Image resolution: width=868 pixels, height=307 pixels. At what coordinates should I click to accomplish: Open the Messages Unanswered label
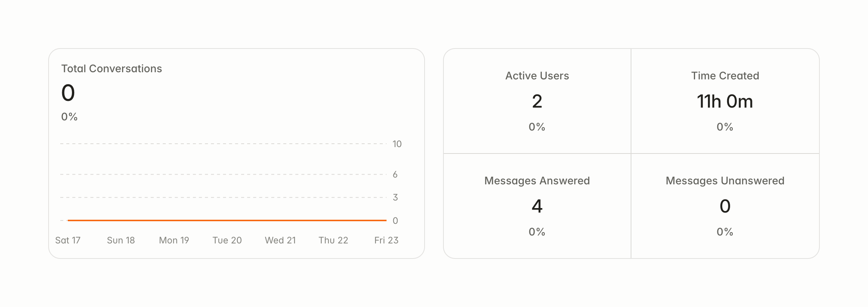tap(725, 181)
